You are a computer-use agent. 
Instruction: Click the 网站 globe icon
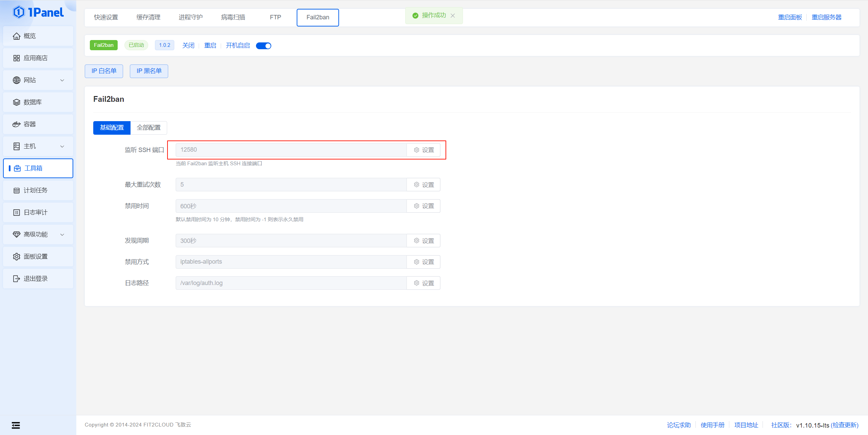(16, 80)
